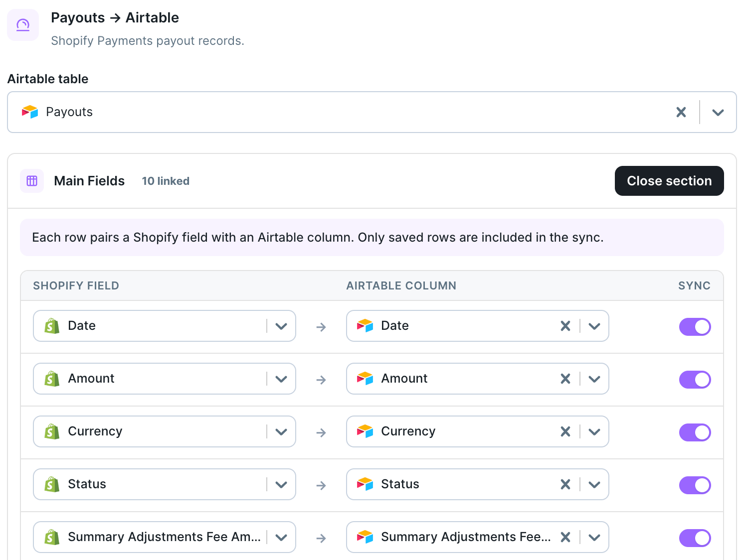The height and width of the screenshot is (560, 746).
Task: Click the arrow icon in the Date row
Action: (321, 327)
